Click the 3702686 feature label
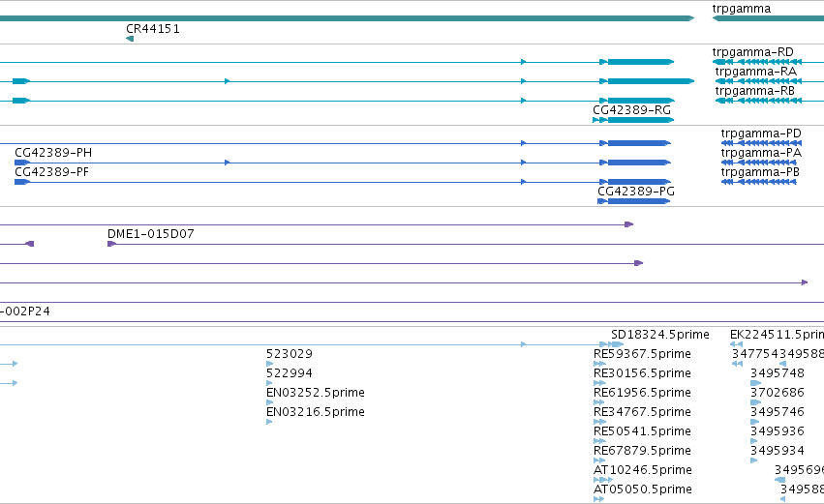 tap(778, 393)
